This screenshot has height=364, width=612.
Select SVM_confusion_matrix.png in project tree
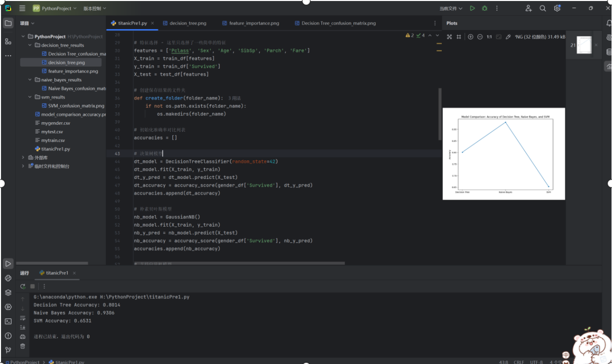pyautogui.click(x=73, y=106)
